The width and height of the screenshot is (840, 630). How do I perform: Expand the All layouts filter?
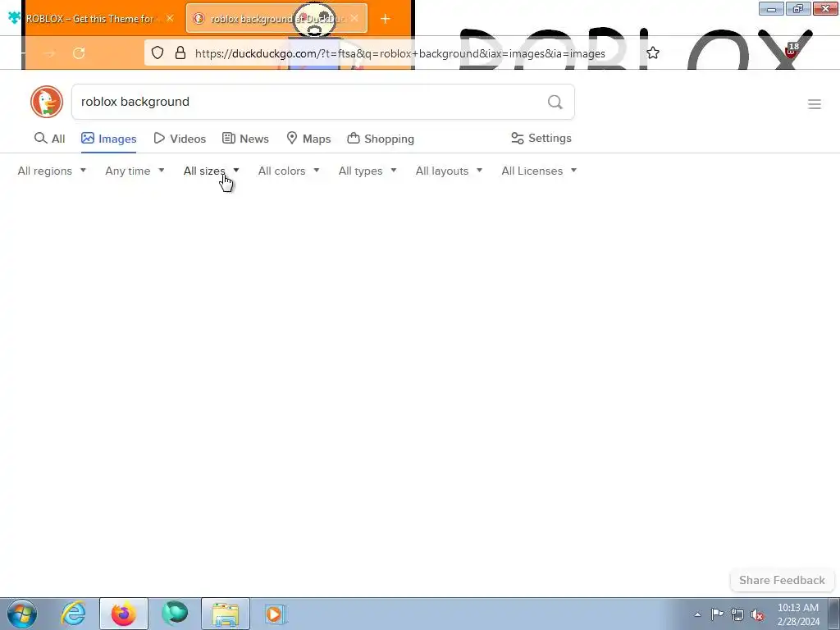(x=449, y=171)
